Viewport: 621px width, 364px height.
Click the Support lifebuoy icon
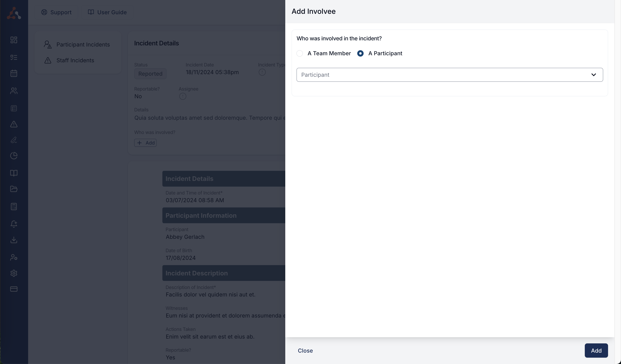coord(44,12)
